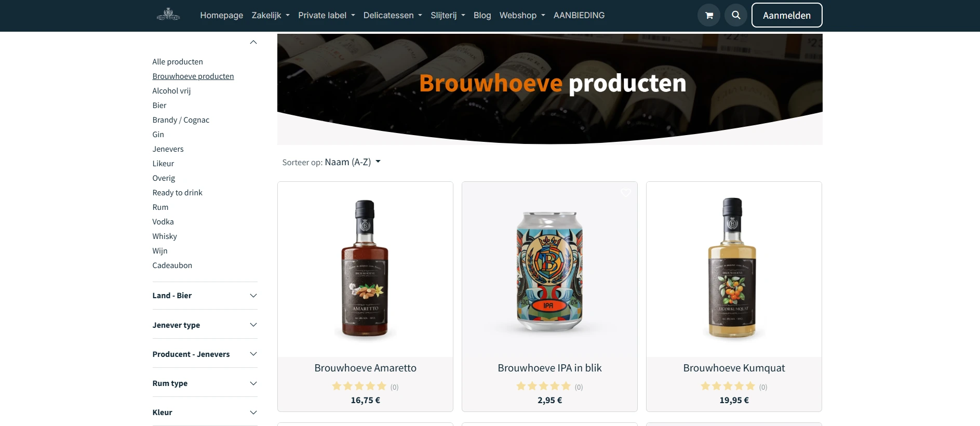Click the search magnifier icon

coord(736,15)
